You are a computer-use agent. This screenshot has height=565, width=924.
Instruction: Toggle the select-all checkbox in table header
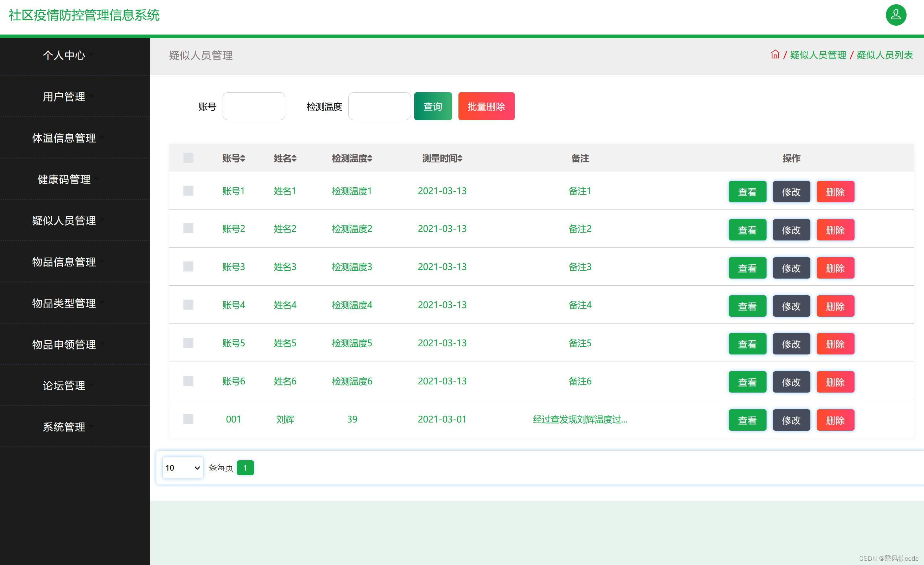coord(188,158)
